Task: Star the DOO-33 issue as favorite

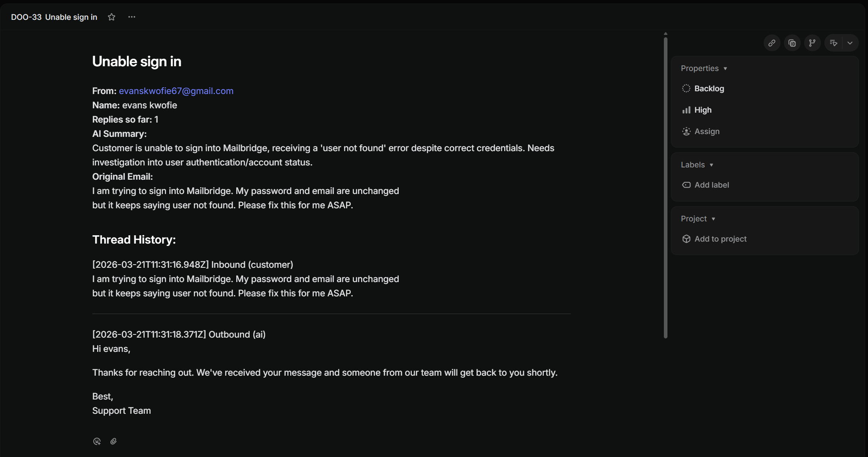Action: tap(112, 17)
